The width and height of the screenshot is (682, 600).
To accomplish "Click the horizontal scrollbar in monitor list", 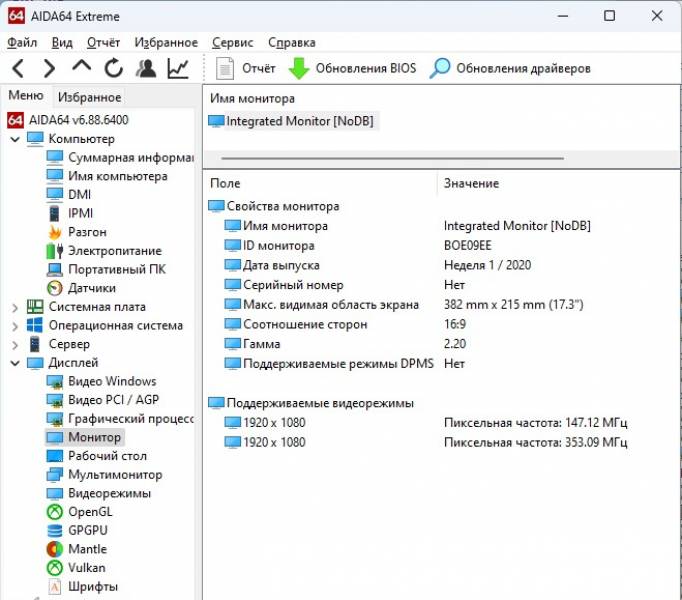I will [x=392, y=158].
